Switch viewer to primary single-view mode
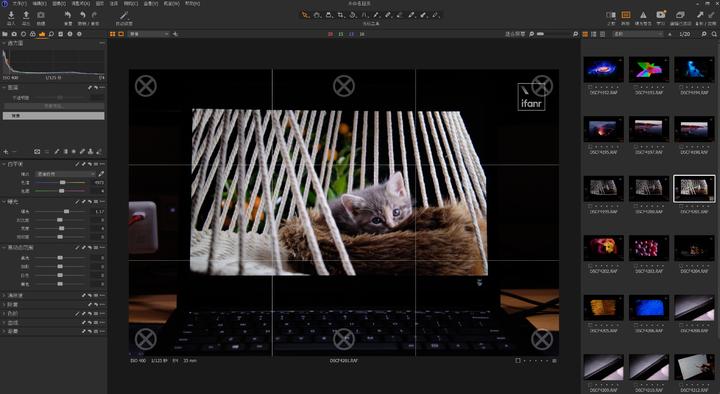720x394 pixels. tap(121, 34)
